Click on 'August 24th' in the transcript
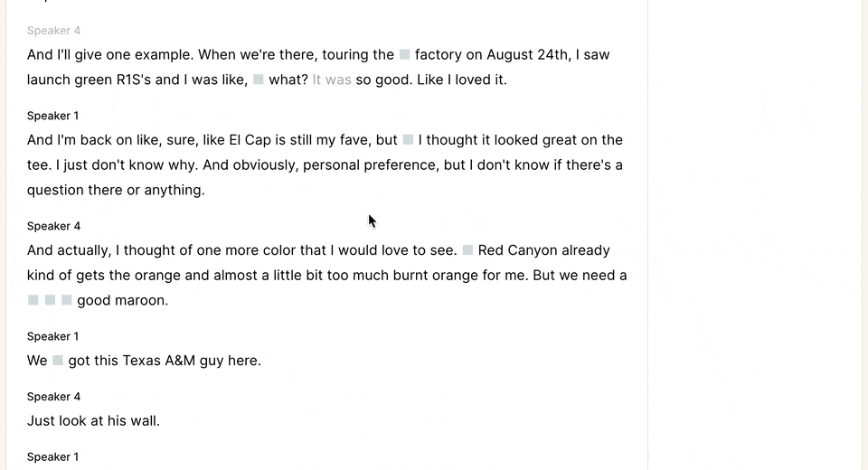The image size is (868, 470). [527, 54]
